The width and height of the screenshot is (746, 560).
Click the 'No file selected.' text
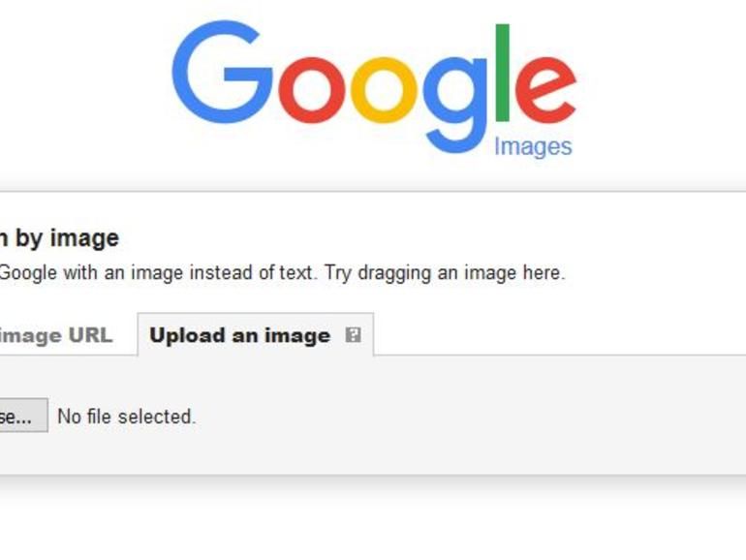coord(127,417)
